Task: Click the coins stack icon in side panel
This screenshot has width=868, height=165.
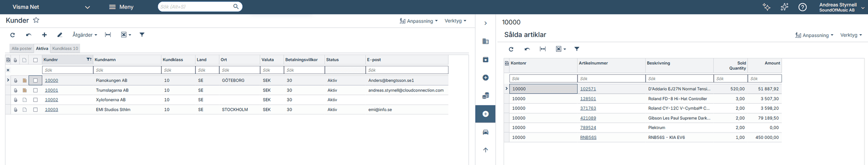Action: pos(486,96)
